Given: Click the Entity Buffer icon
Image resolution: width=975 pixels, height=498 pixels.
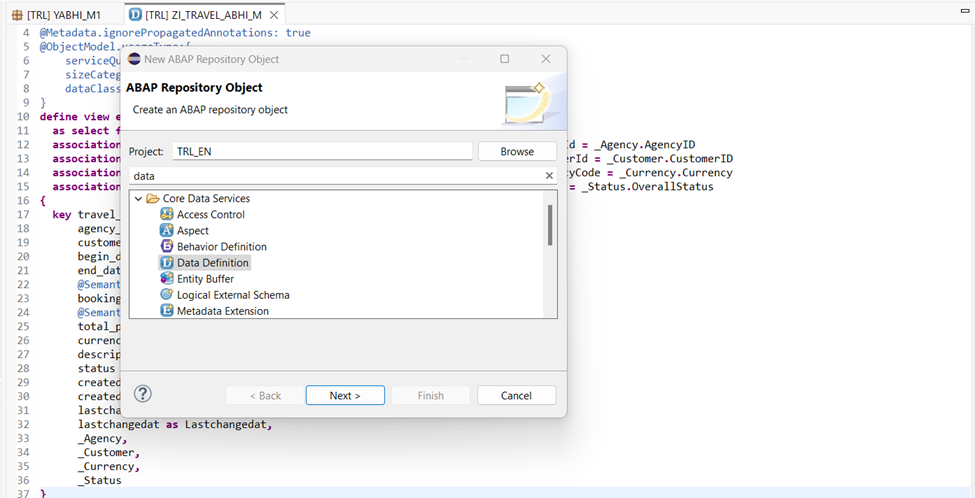Looking at the screenshot, I should (167, 279).
